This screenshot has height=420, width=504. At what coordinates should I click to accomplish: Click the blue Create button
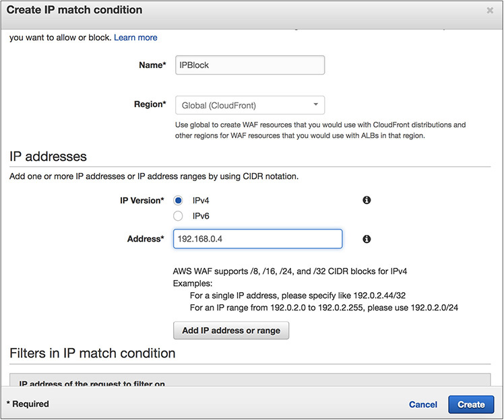pos(470,405)
